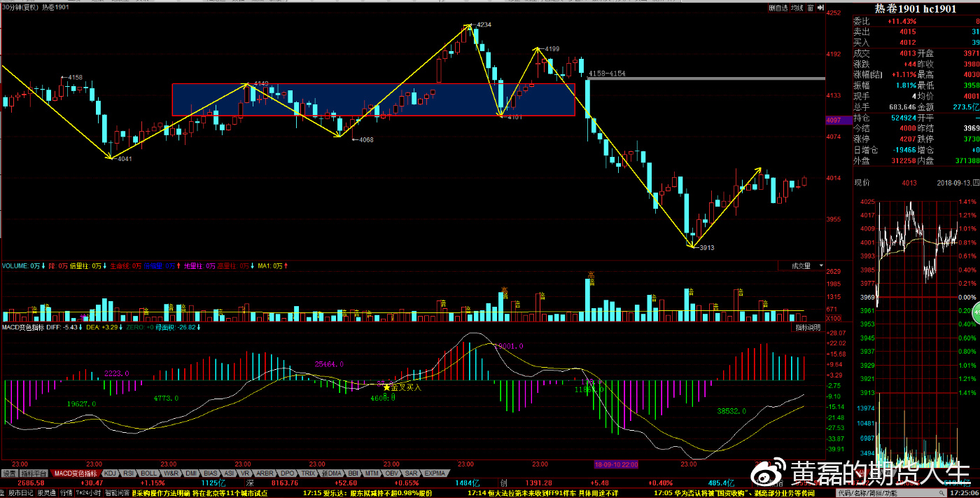Toggle the 均线 moving average display
Viewport: 980px width, 498px height.
click(x=797, y=8)
